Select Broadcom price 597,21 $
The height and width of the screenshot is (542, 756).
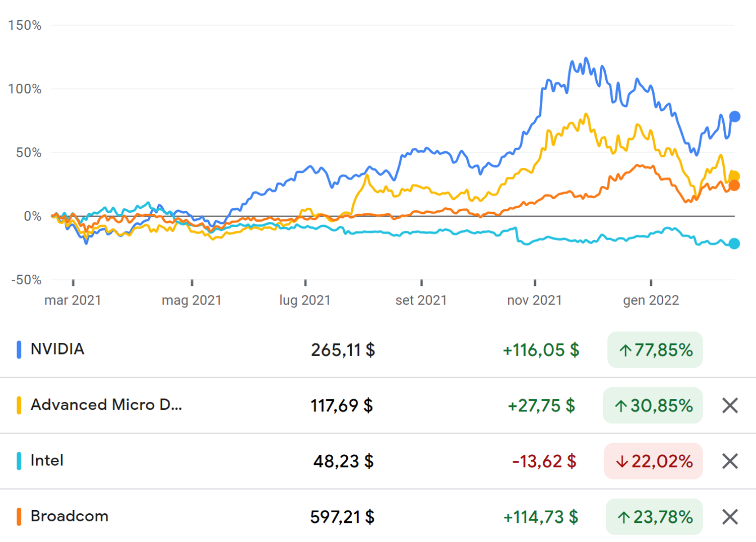click(x=342, y=517)
